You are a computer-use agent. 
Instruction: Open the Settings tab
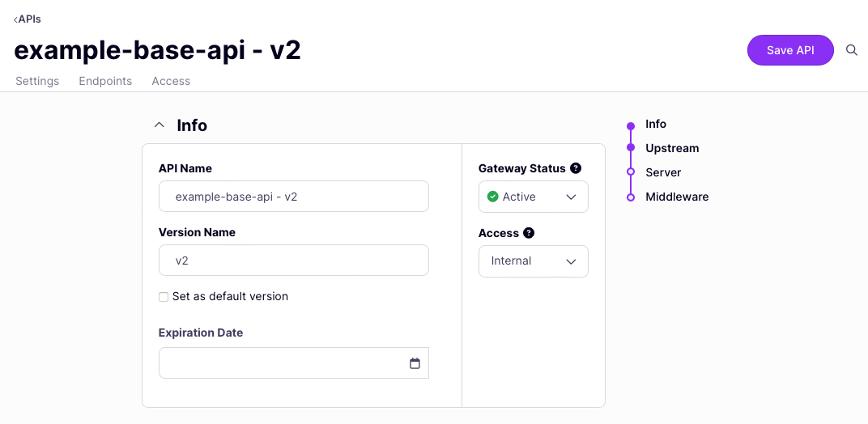coord(37,81)
